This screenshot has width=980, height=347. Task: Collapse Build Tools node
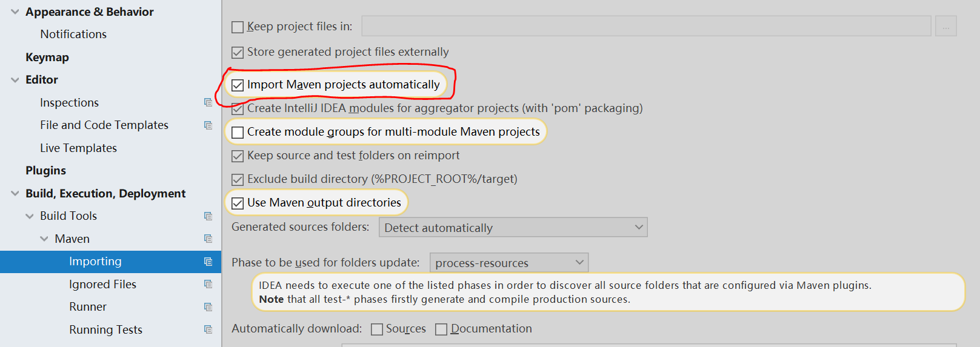tap(30, 216)
